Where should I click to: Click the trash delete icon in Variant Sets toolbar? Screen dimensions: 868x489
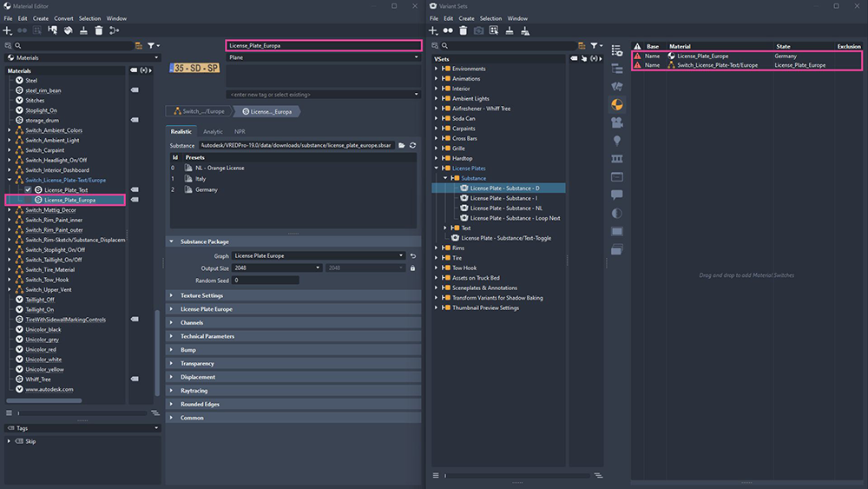click(x=464, y=30)
